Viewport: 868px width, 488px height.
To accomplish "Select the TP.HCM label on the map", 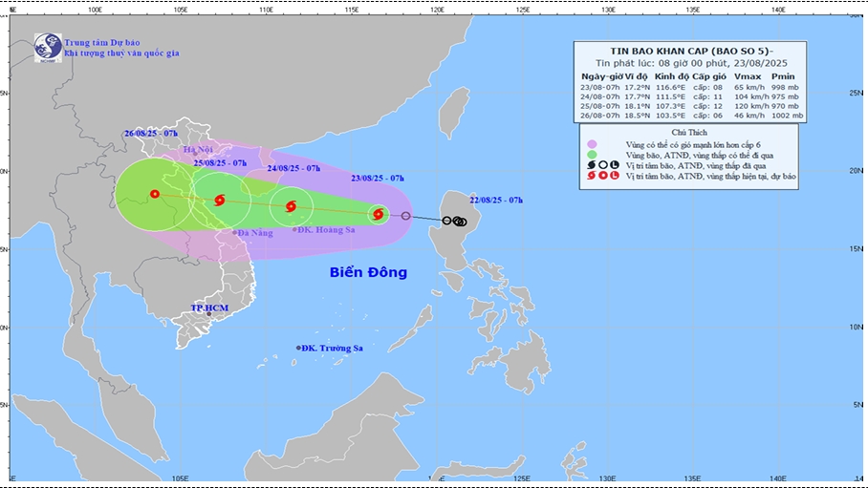I will point(208,308).
